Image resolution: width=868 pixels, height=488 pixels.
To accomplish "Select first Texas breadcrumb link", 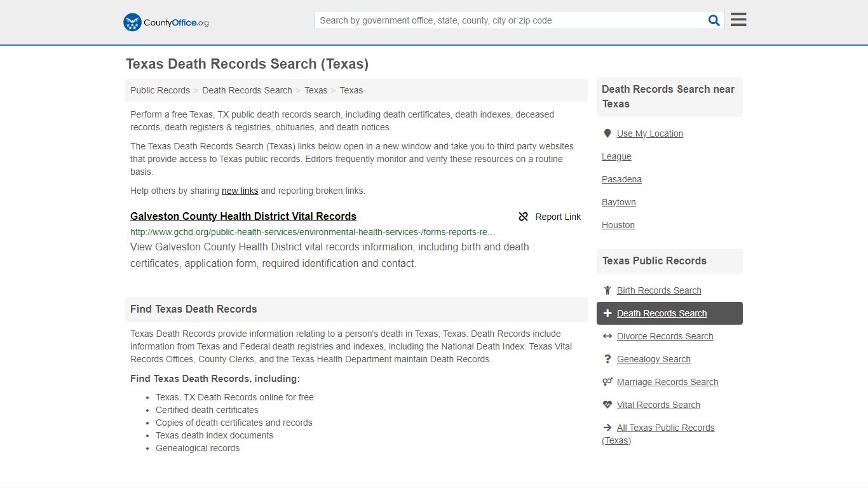I will (316, 90).
